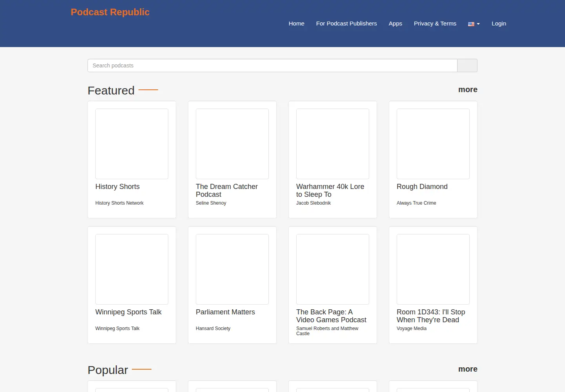Open the Apps menu item
The image size is (565, 392).
(x=395, y=24)
